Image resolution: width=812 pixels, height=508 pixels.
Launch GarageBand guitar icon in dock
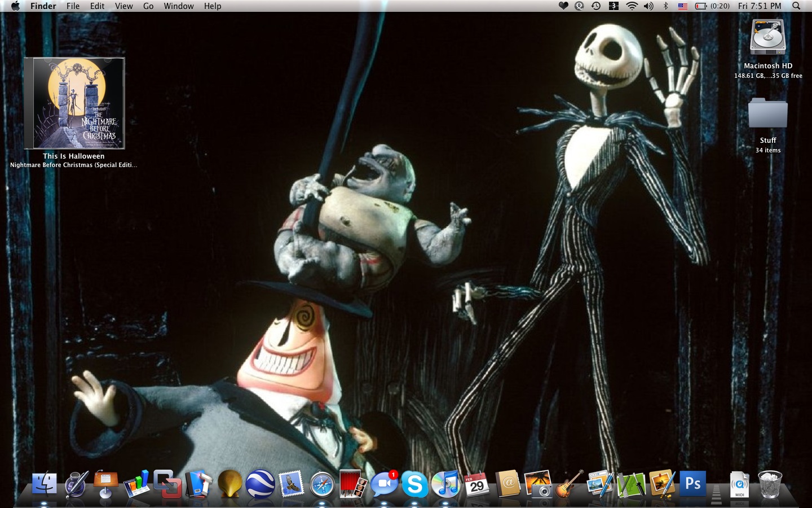(x=569, y=484)
